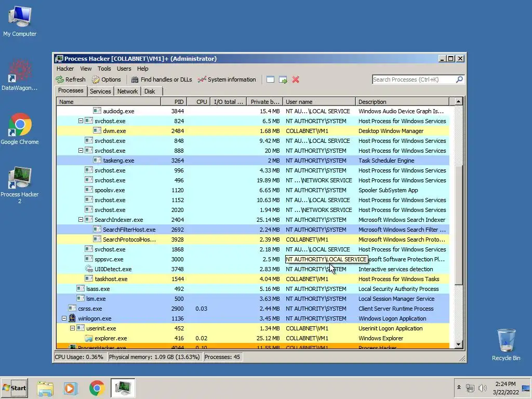Collapse the userinit.exe tree node
The height and width of the screenshot is (399, 532).
(x=72, y=328)
